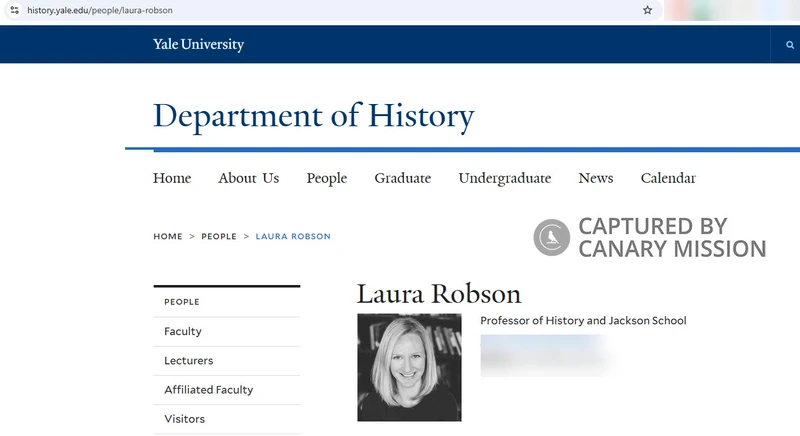Click the site information icon in address bar
The height and width of the screenshot is (436, 800).
(14, 10)
